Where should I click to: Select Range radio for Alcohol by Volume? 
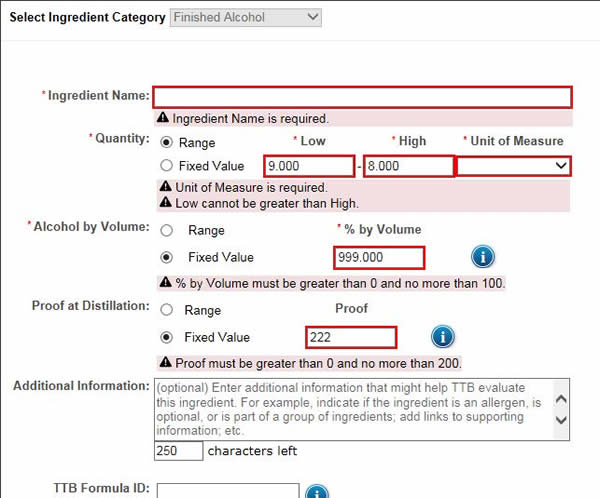click(166, 230)
